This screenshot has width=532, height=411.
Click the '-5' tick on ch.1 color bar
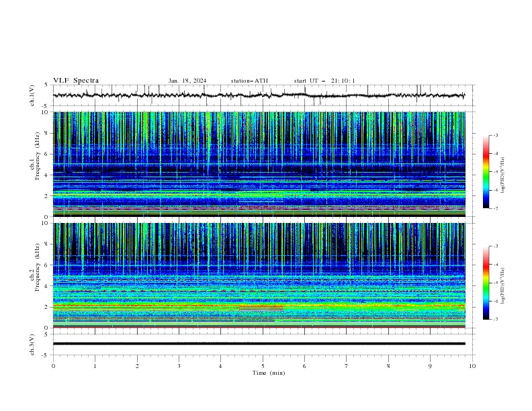coord(496,172)
